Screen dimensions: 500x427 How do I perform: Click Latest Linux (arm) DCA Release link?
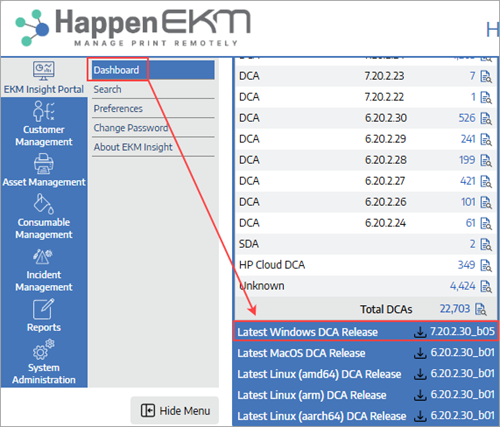coord(312,395)
